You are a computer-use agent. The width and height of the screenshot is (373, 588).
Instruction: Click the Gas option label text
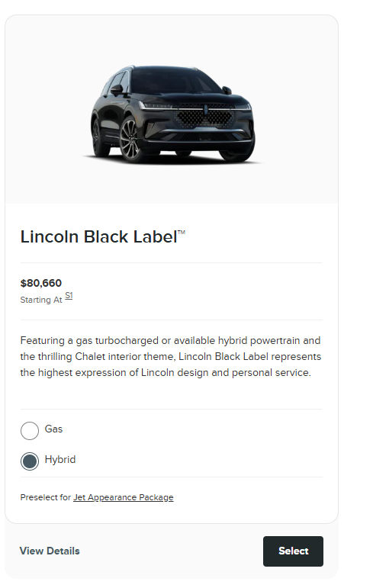pyautogui.click(x=53, y=429)
